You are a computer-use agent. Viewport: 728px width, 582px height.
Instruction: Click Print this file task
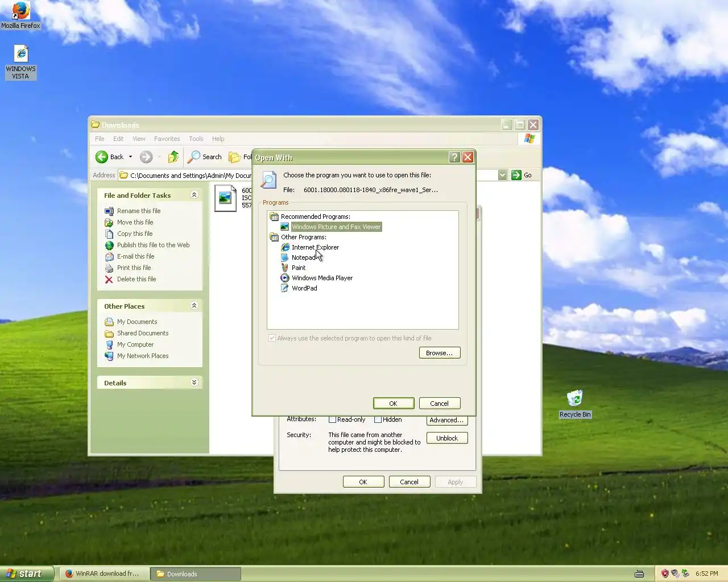(x=134, y=268)
